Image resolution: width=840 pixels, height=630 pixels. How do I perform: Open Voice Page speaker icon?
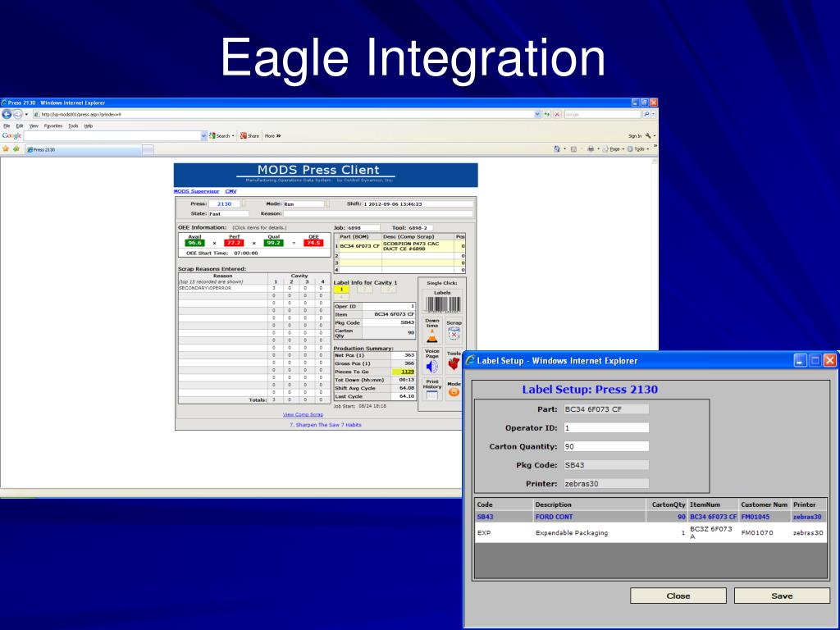431,367
